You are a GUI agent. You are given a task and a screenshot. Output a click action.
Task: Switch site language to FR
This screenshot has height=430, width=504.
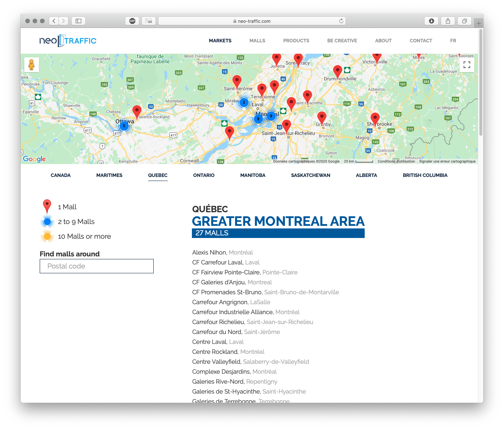(x=453, y=41)
